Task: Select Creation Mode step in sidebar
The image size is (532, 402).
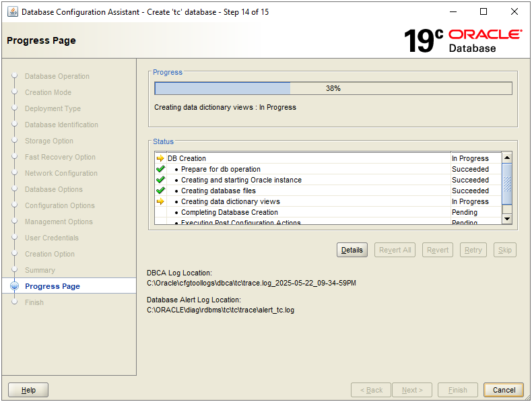Action: pos(48,92)
